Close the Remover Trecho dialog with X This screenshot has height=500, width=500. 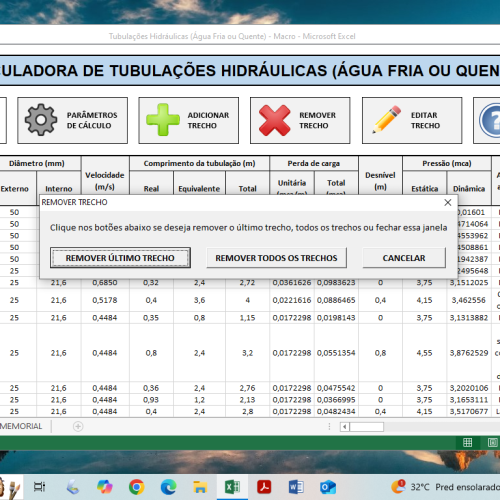[448, 202]
